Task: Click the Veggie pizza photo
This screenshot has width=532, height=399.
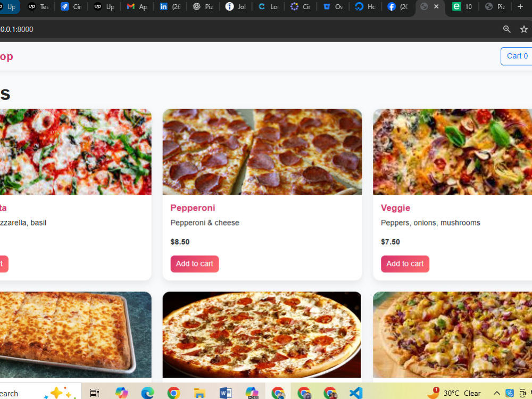Action: [452, 152]
